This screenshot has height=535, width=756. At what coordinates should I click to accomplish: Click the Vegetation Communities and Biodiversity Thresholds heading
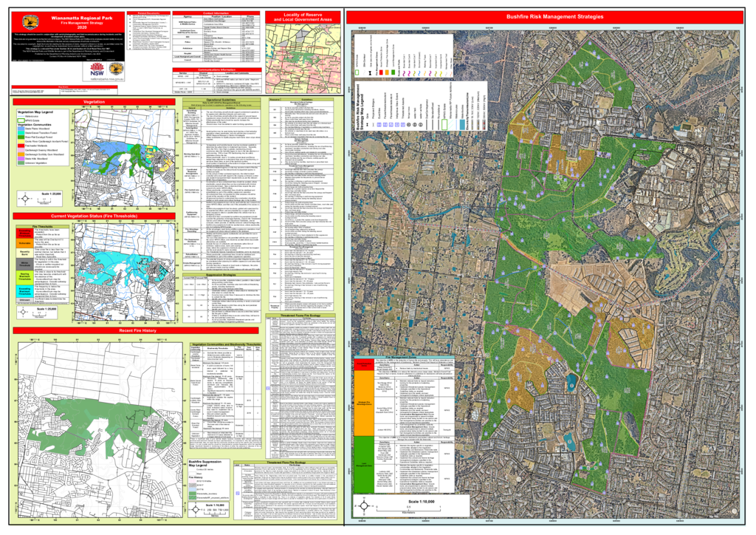[x=226, y=345]
